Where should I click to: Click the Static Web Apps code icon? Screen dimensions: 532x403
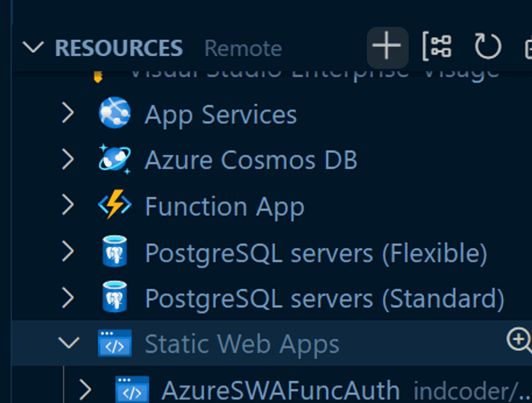coord(115,343)
